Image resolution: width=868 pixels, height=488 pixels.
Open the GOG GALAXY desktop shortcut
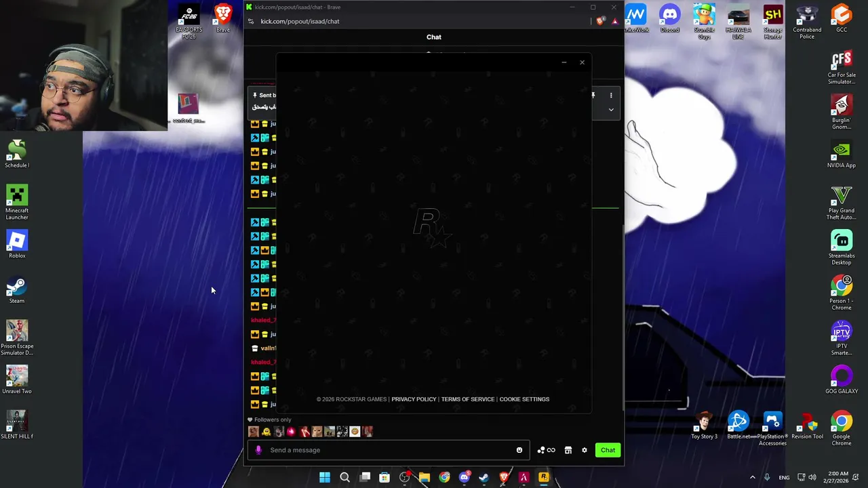pos(842,380)
